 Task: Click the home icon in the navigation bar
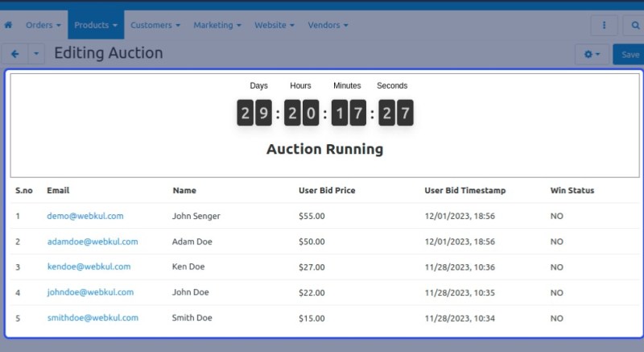[x=8, y=25]
